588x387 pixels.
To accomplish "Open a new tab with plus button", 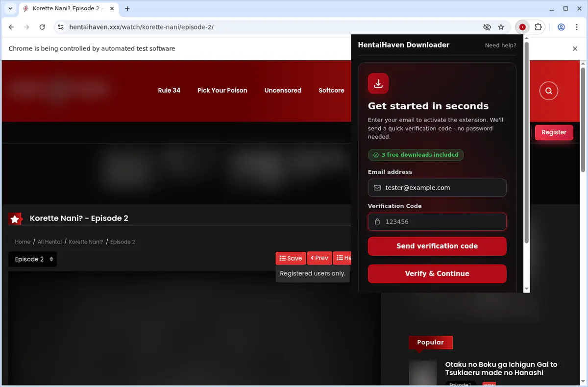I will (x=127, y=8).
